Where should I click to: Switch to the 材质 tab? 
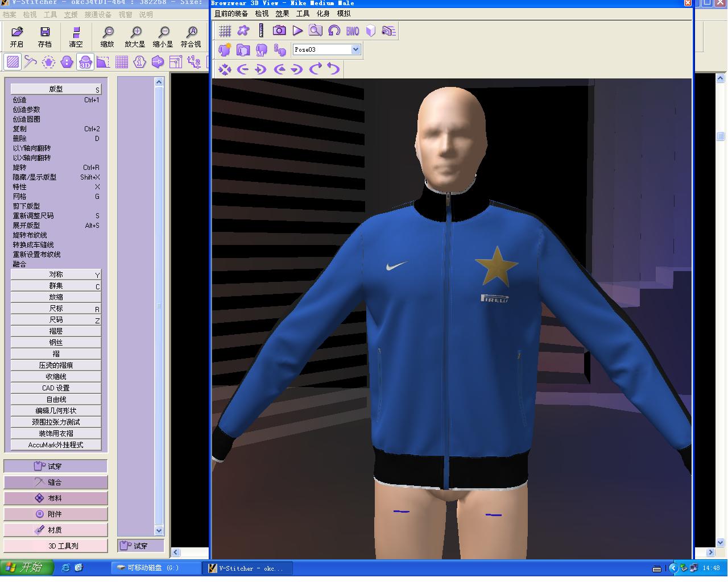tap(56, 530)
